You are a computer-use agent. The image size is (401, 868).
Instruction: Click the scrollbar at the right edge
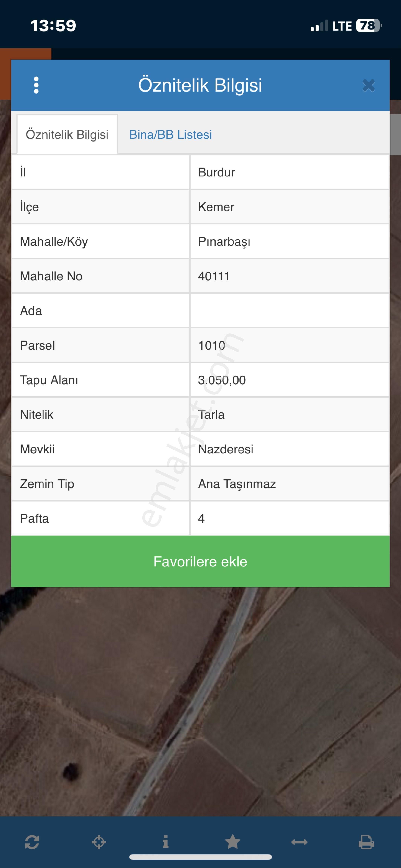coord(395,135)
